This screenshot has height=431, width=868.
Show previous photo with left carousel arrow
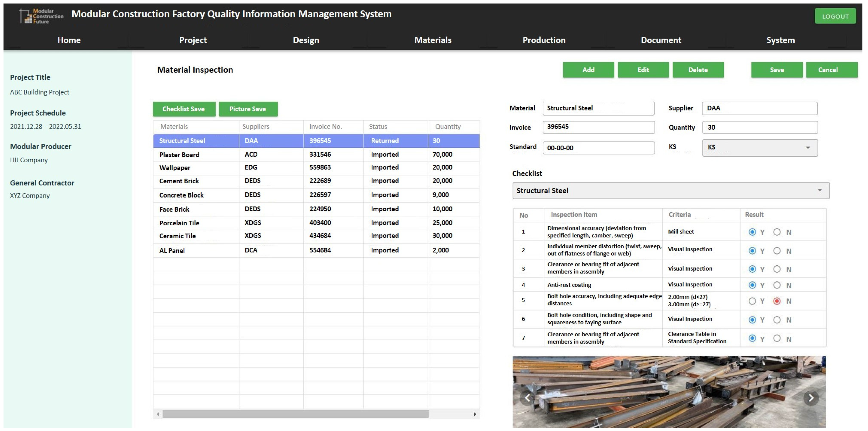(527, 398)
